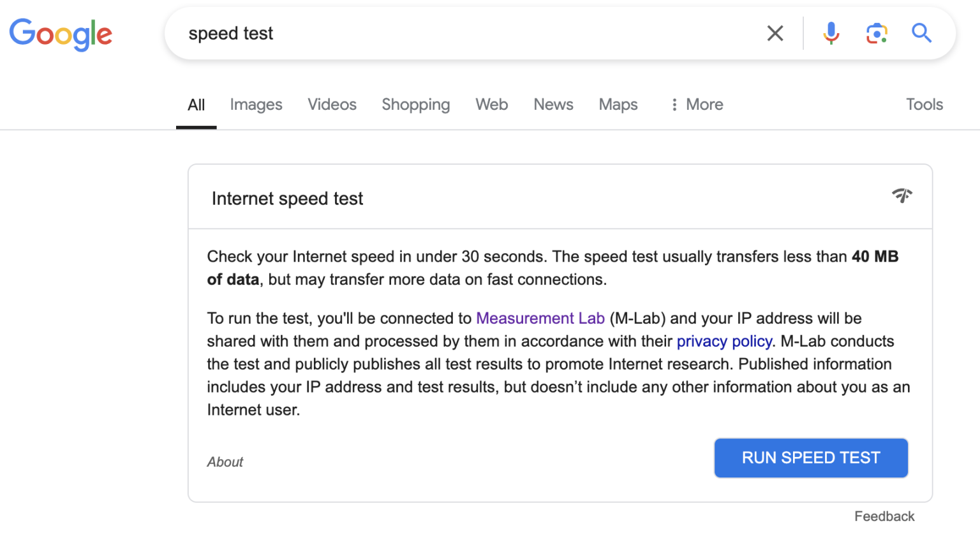
Task: Switch to the Videos tab
Action: click(x=332, y=104)
